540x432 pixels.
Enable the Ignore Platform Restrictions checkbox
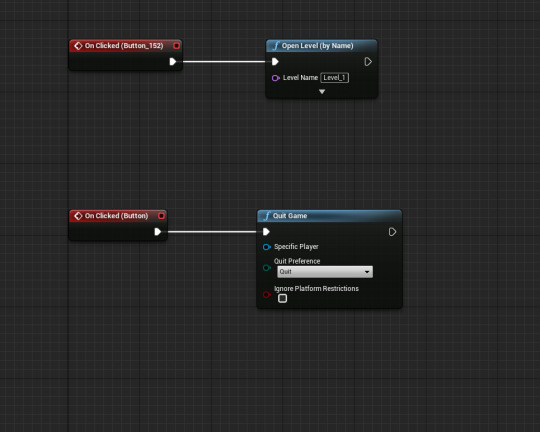(282, 298)
